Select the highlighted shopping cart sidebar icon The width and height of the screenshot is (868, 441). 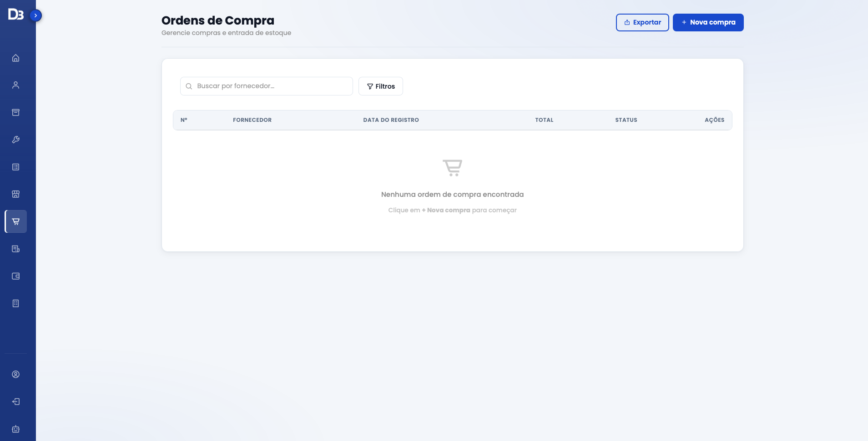click(x=16, y=221)
